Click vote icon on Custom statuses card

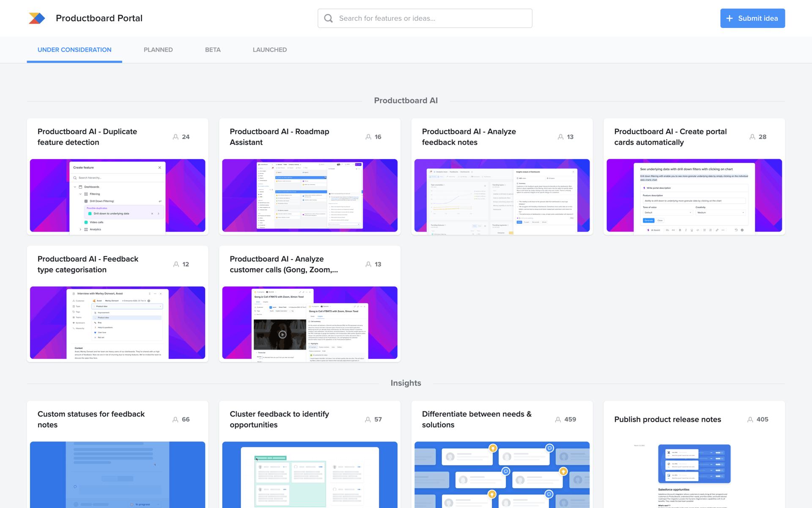175,420
